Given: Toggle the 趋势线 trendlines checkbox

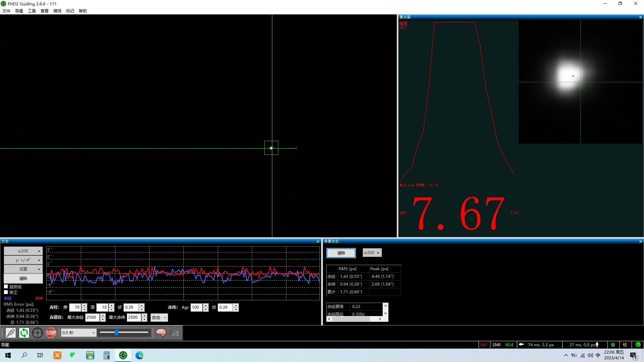Looking at the screenshot, I should [6, 287].
